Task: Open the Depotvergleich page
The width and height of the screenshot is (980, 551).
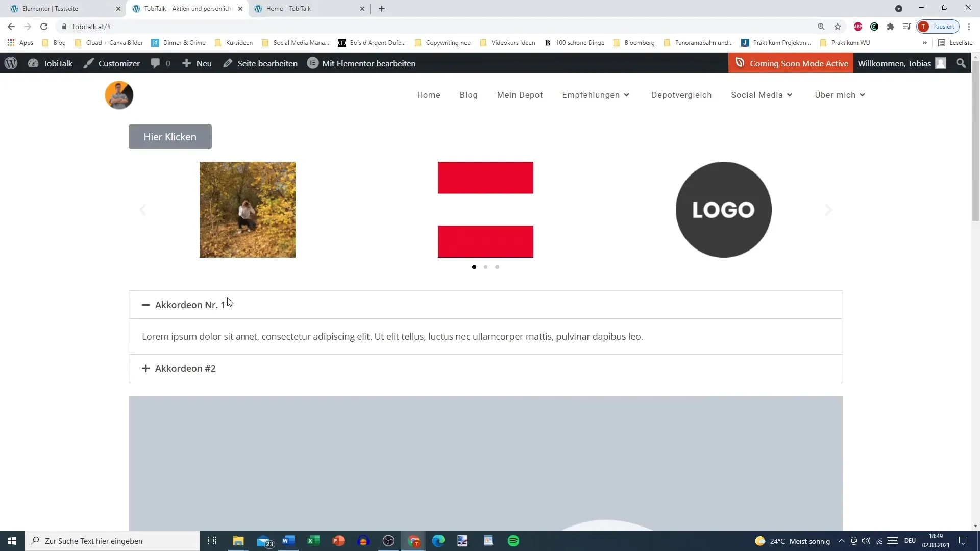Action: tap(681, 95)
